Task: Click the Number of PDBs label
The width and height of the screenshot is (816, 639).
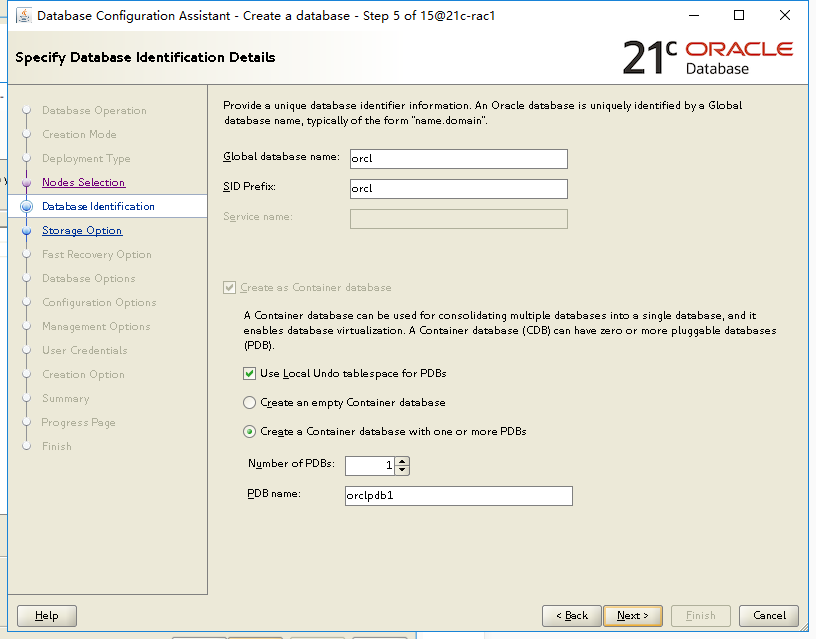Action: [x=291, y=463]
